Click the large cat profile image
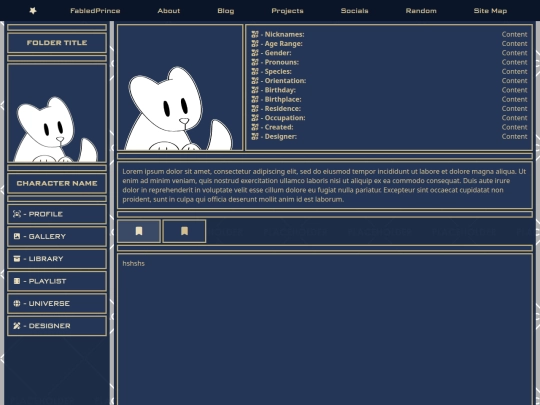Image resolution: width=540 pixels, height=405 pixels. point(180,87)
